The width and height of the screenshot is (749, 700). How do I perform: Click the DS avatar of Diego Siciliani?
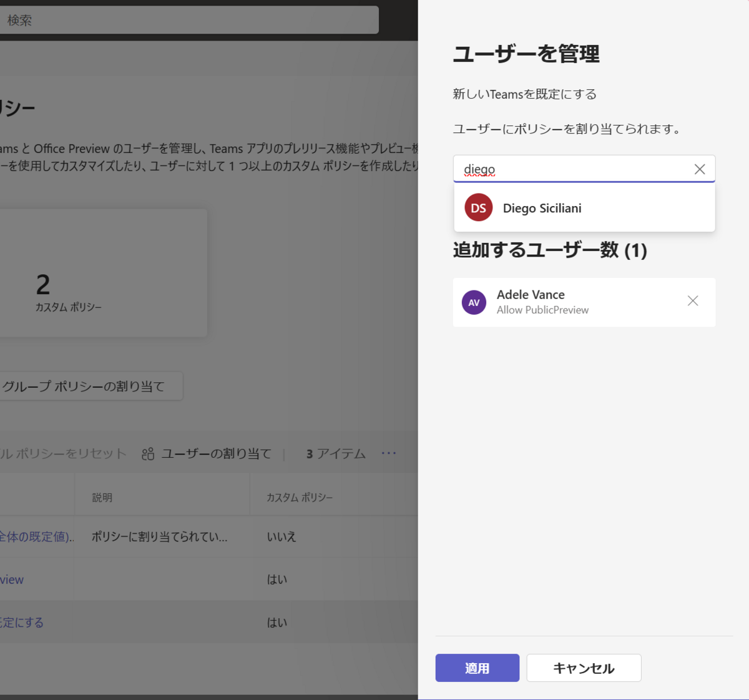point(479,208)
